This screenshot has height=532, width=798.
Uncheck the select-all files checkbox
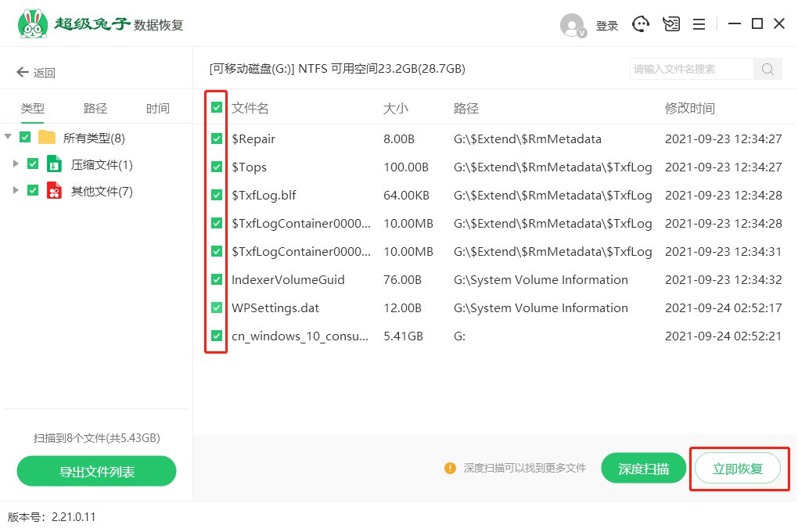(x=216, y=107)
